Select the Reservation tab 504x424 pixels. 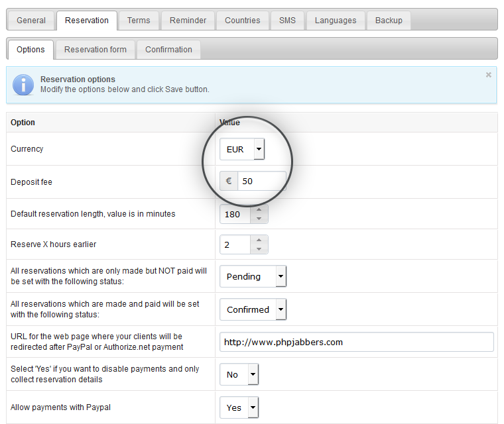pyautogui.click(x=87, y=21)
